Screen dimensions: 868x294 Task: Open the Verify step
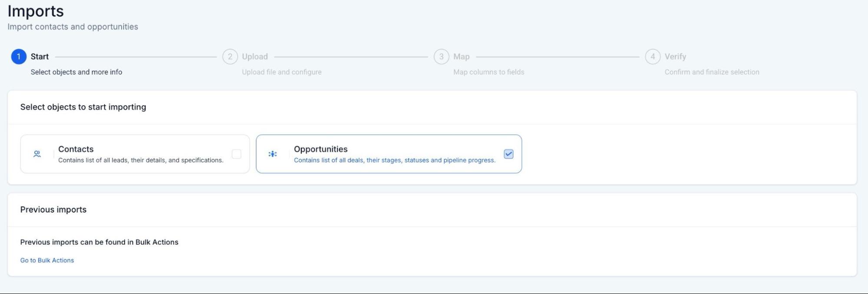click(675, 57)
